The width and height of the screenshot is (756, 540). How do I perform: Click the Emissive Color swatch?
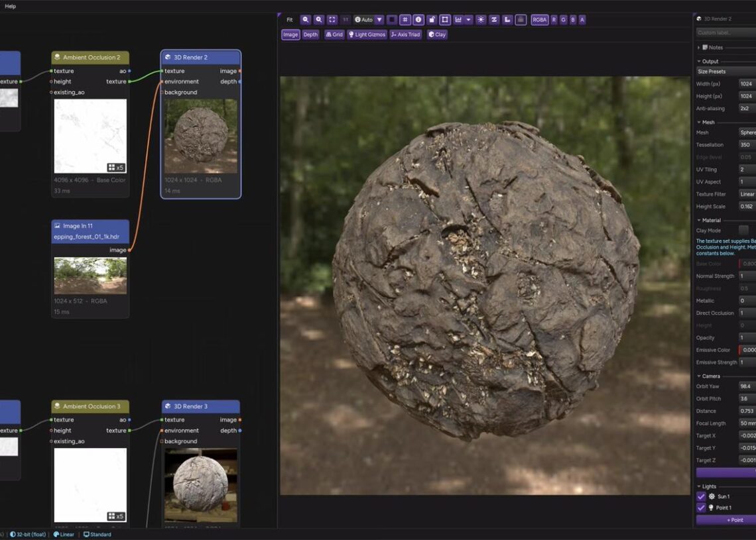point(748,350)
